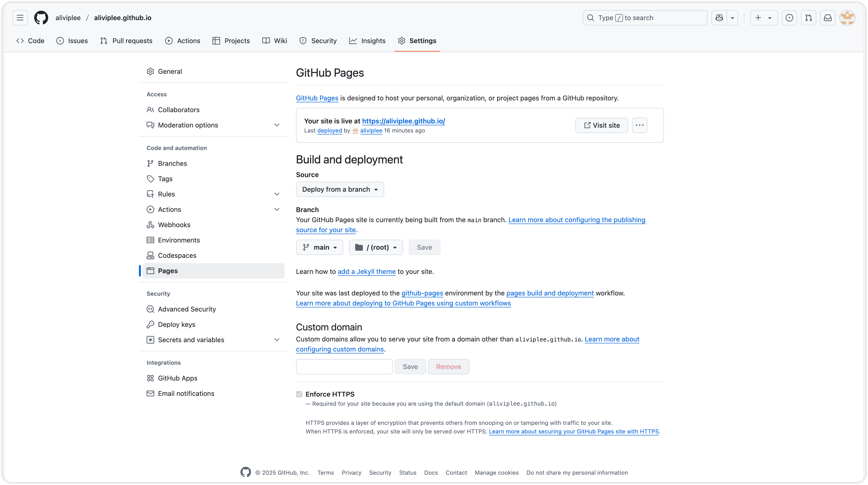Click the Environments icon in the sidebar

coord(150,240)
